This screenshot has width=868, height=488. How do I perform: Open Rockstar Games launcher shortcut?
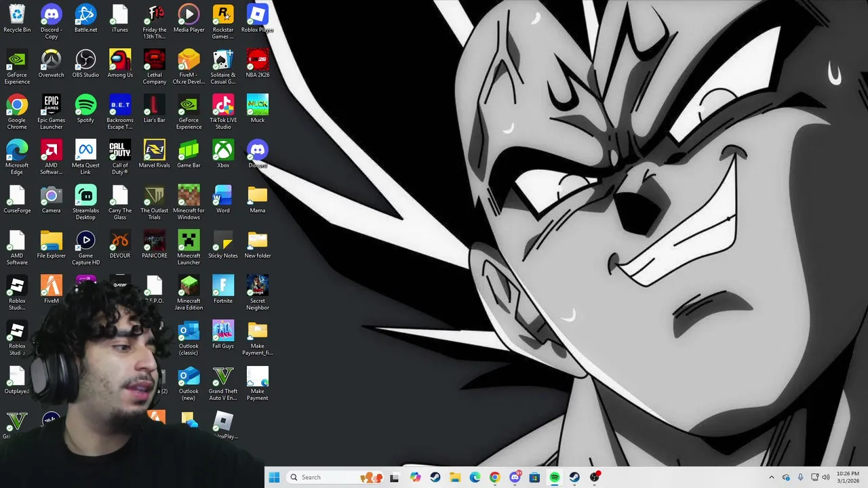click(x=223, y=22)
